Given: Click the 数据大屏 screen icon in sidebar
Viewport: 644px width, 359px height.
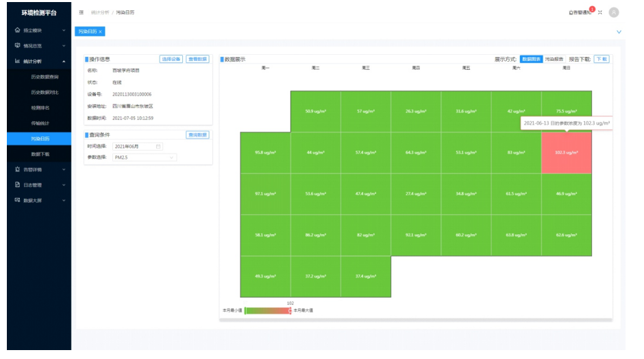Looking at the screenshot, I should pyautogui.click(x=17, y=200).
